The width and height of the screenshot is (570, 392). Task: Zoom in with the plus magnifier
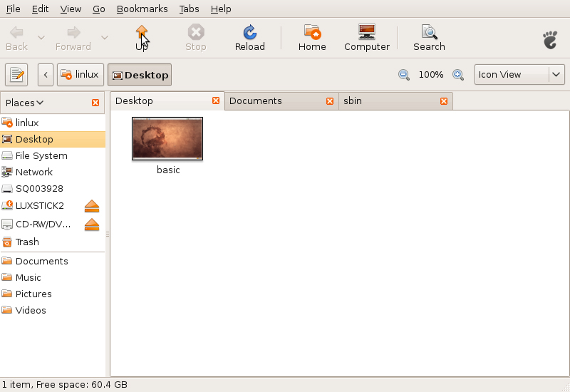[458, 75]
